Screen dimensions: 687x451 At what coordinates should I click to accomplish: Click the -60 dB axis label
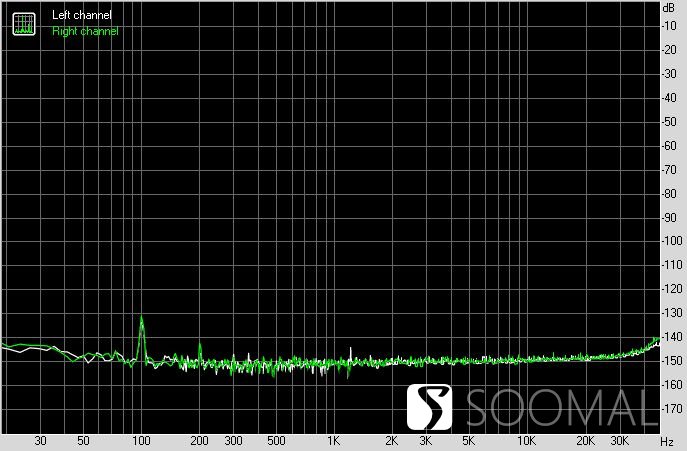point(671,146)
